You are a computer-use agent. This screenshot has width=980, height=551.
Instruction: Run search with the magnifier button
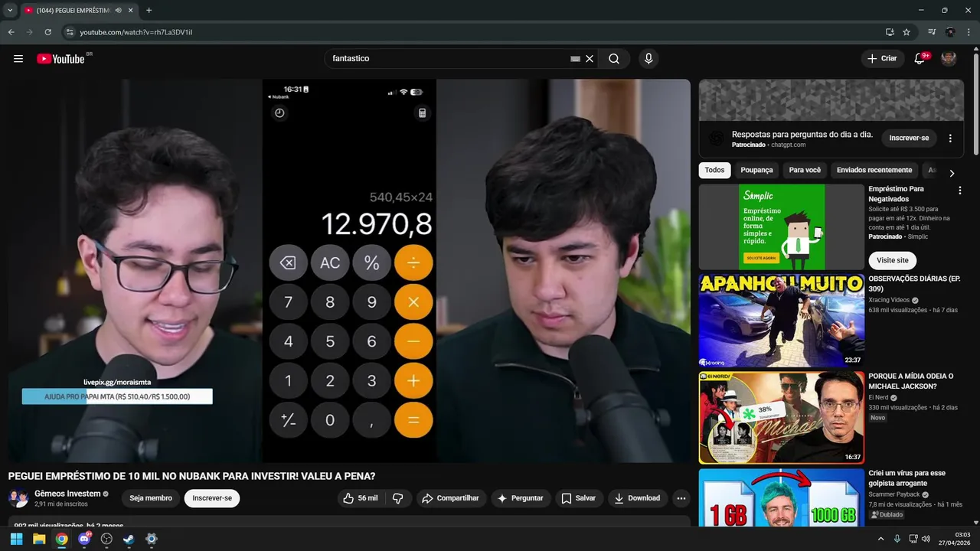tap(614, 59)
